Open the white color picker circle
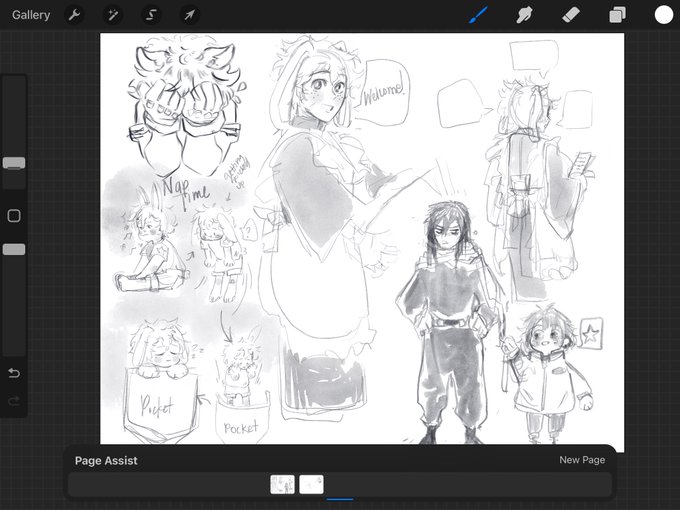Viewport: 680px width, 510px height. (x=664, y=15)
